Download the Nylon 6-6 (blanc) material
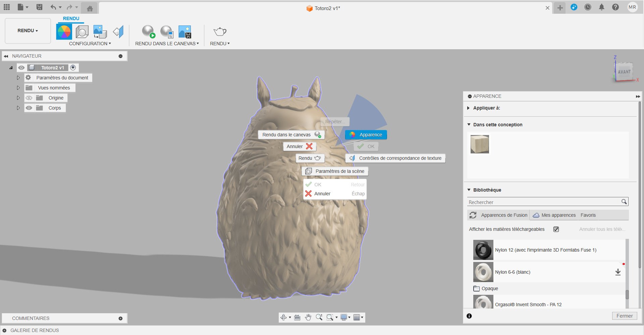 pos(618,272)
